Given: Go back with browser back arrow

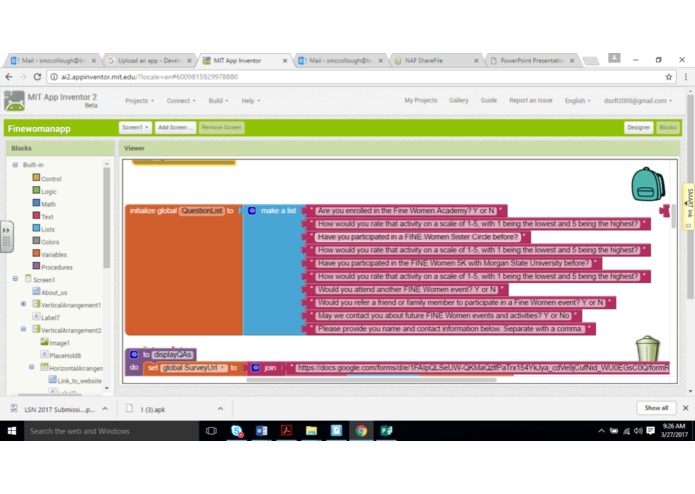Looking at the screenshot, I should pyautogui.click(x=9, y=77).
